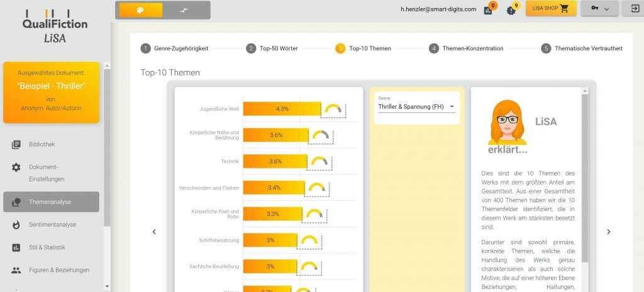This screenshot has height=292, width=644.
Task: Click the Bibliothek library icon
Action: coord(16,144)
